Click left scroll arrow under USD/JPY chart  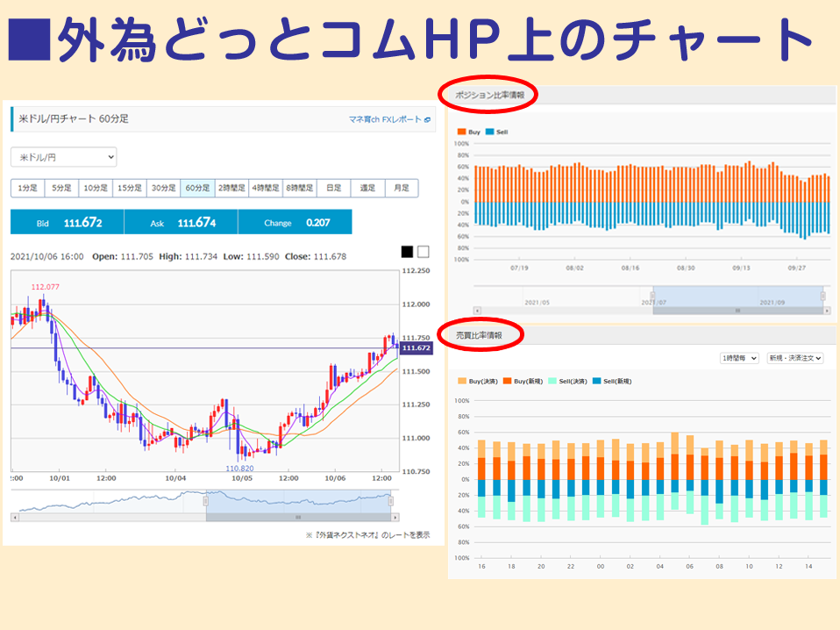[15, 518]
